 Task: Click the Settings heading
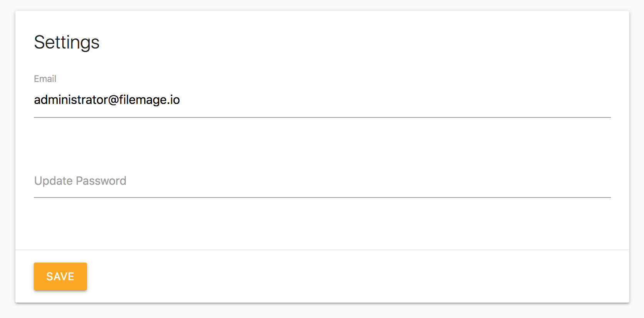click(67, 42)
